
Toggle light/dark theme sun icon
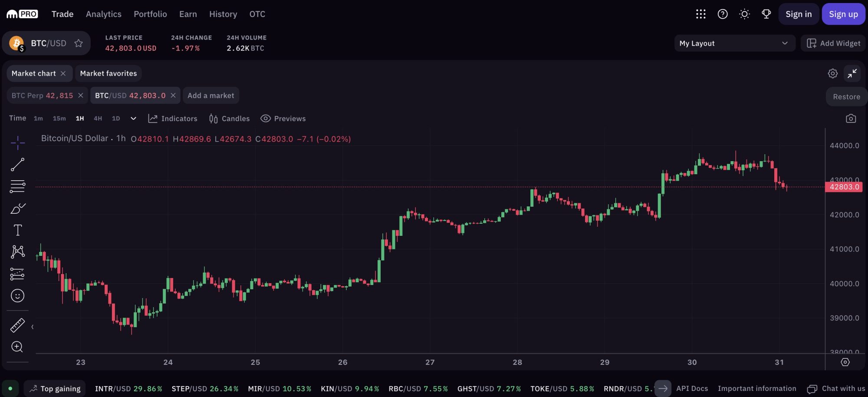(744, 14)
